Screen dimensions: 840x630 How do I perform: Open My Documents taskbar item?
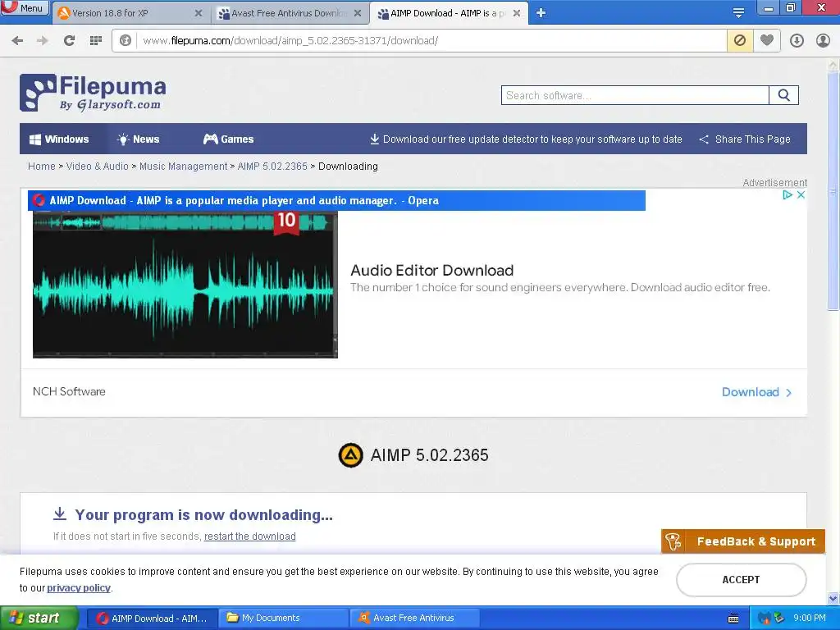284,619
